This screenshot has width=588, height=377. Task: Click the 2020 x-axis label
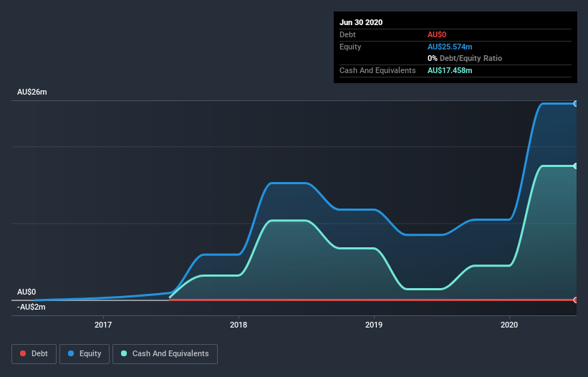click(x=509, y=325)
